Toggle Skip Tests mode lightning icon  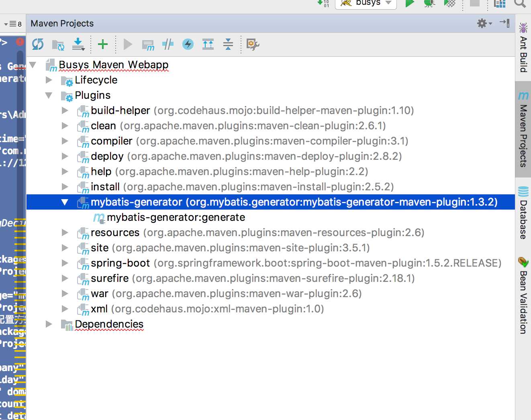[188, 44]
